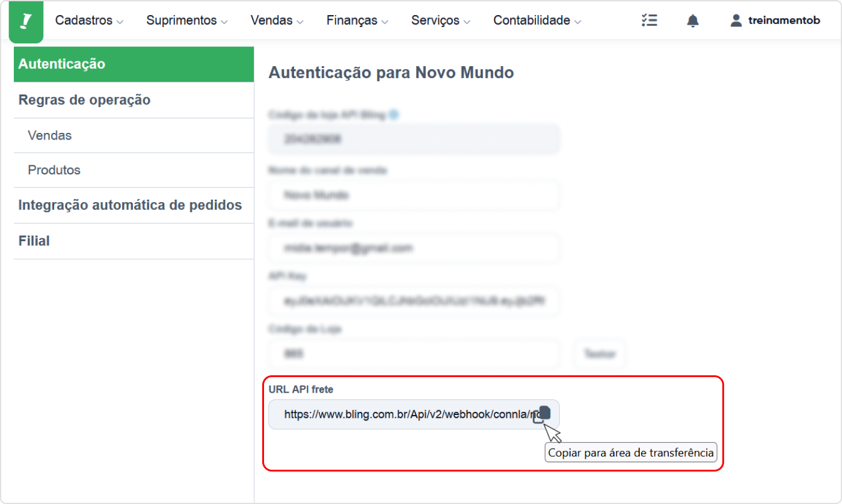Click the Testar button
Image resolution: width=842 pixels, height=504 pixels.
(x=600, y=354)
